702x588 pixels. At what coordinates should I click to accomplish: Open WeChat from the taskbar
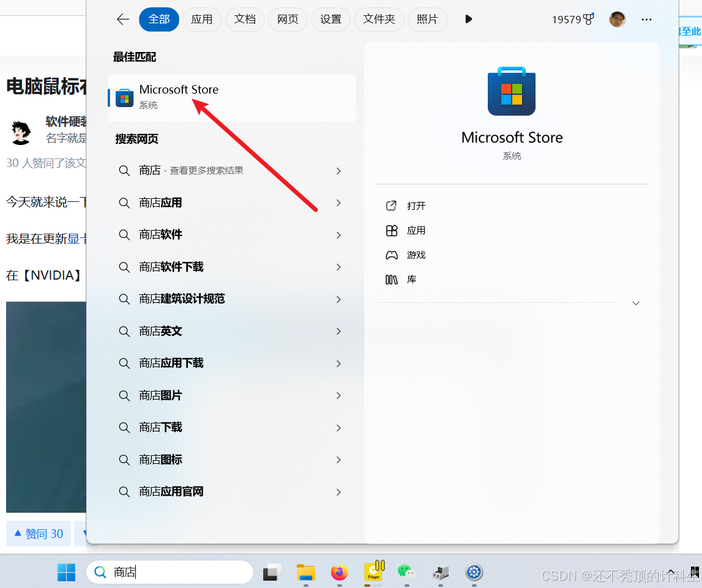pos(406,572)
